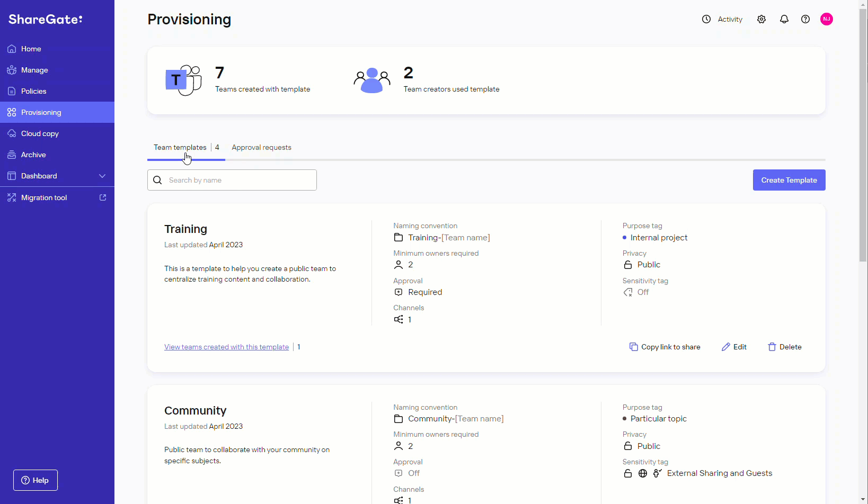Click Training-[Team name] naming convention text
868x504 pixels.
pos(449,238)
